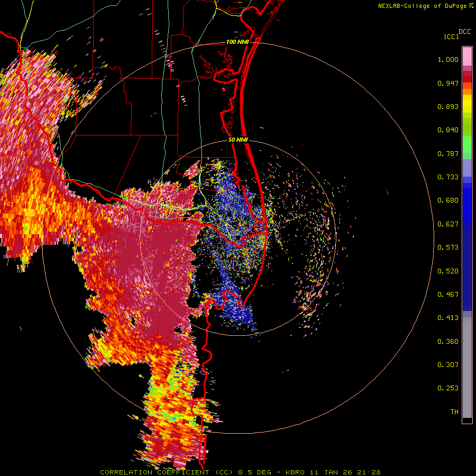Image resolution: width=476 pixels, height=476 pixels.
Task: Click the 0.787 color scale value
Action: tap(448, 153)
